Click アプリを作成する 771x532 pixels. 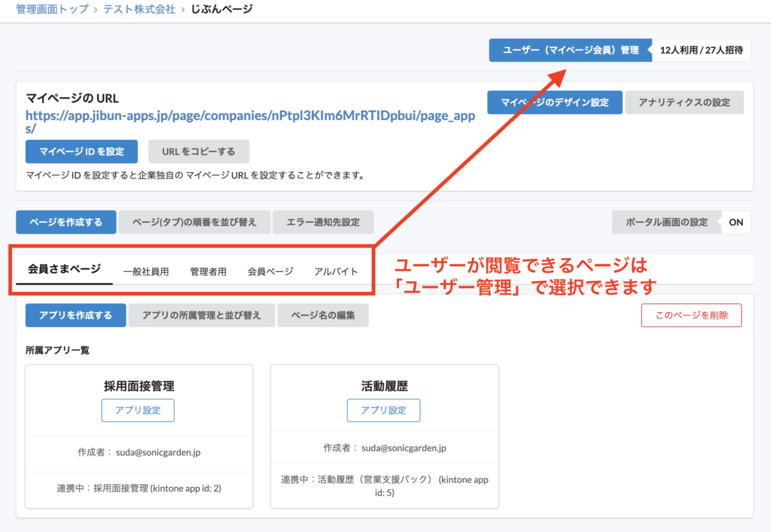point(75,315)
